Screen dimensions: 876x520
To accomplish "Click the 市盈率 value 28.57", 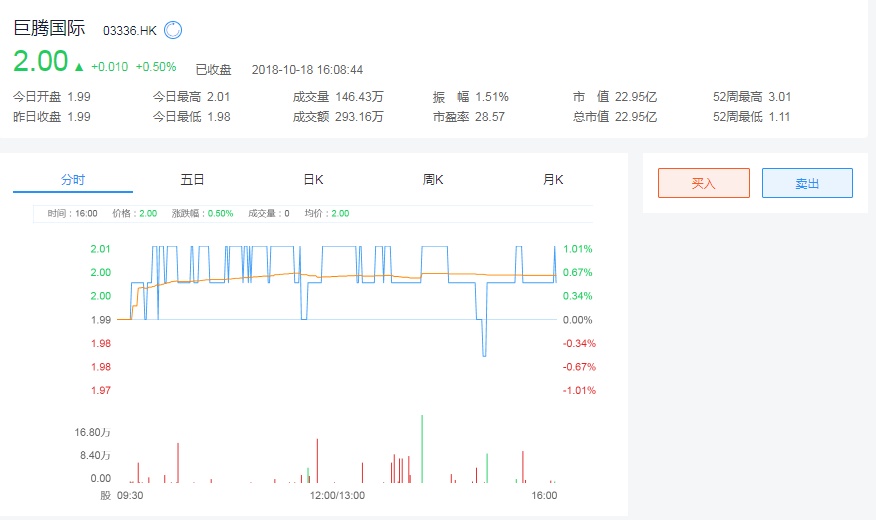I will click(490, 116).
